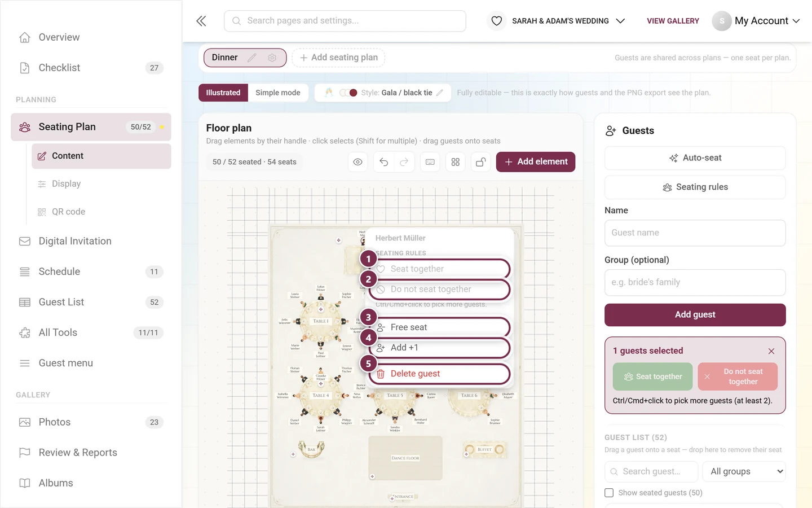Undo the last floor plan change
The height and width of the screenshot is (508, 812).
tap(384, 162)
